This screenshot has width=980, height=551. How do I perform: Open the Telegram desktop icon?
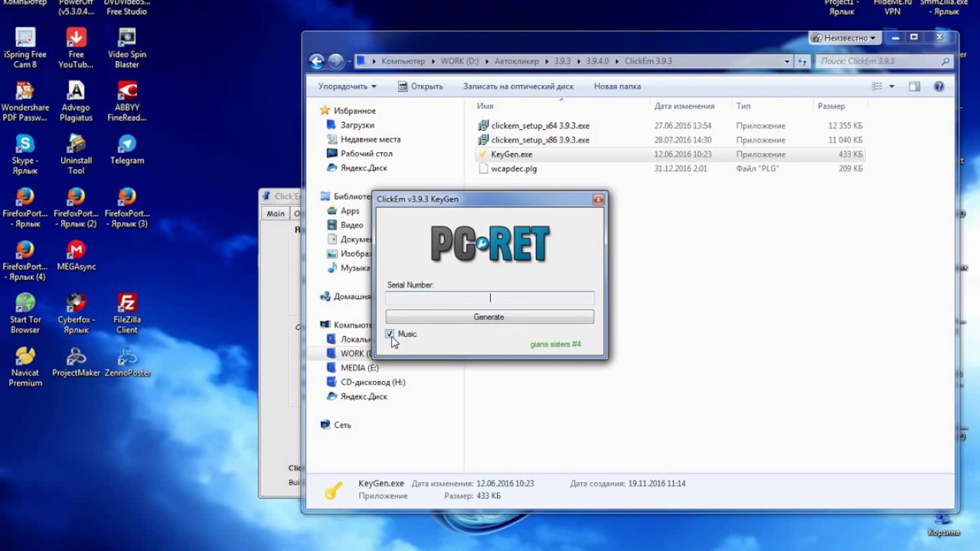pos(127,149)
